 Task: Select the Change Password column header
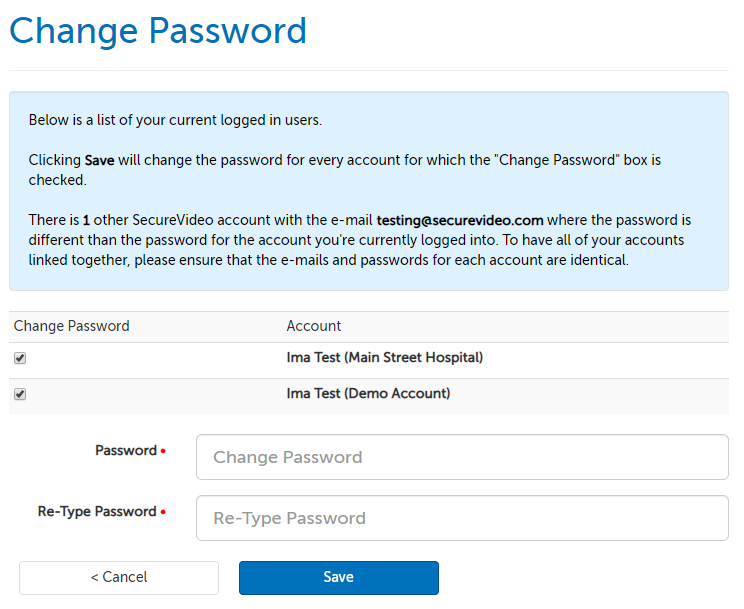coord(72,326)
